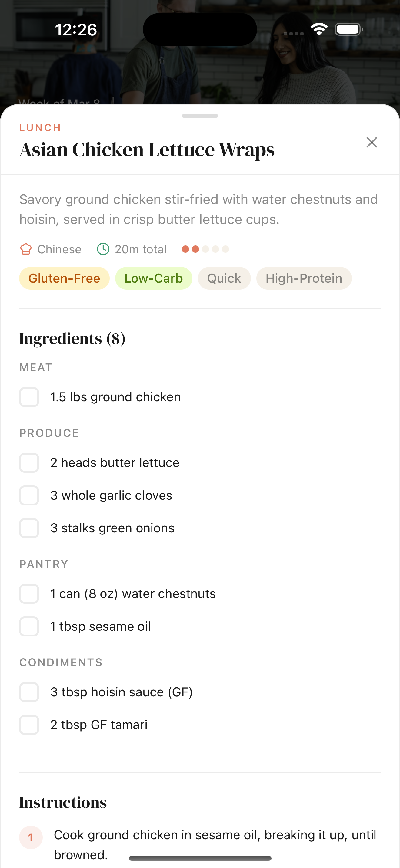Click the Wi-Fi icon in the status bar
Screen dimensions: 400x868
tap(319, 29)
